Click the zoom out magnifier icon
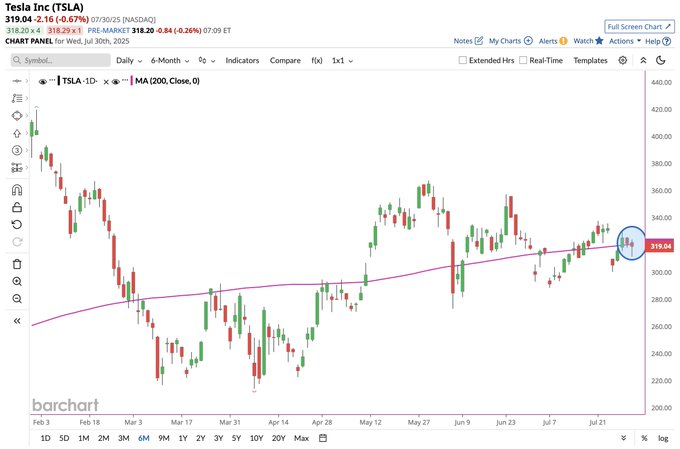 pos(17,299)
